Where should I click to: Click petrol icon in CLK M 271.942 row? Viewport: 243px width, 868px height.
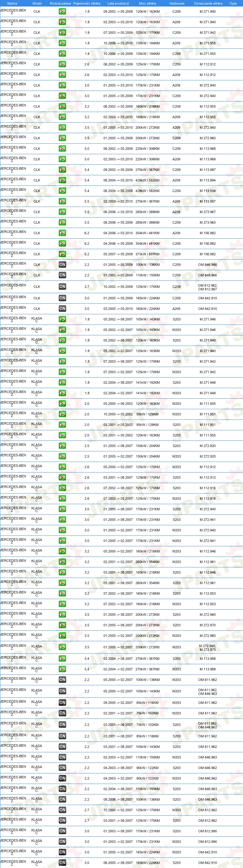point(62,33)
